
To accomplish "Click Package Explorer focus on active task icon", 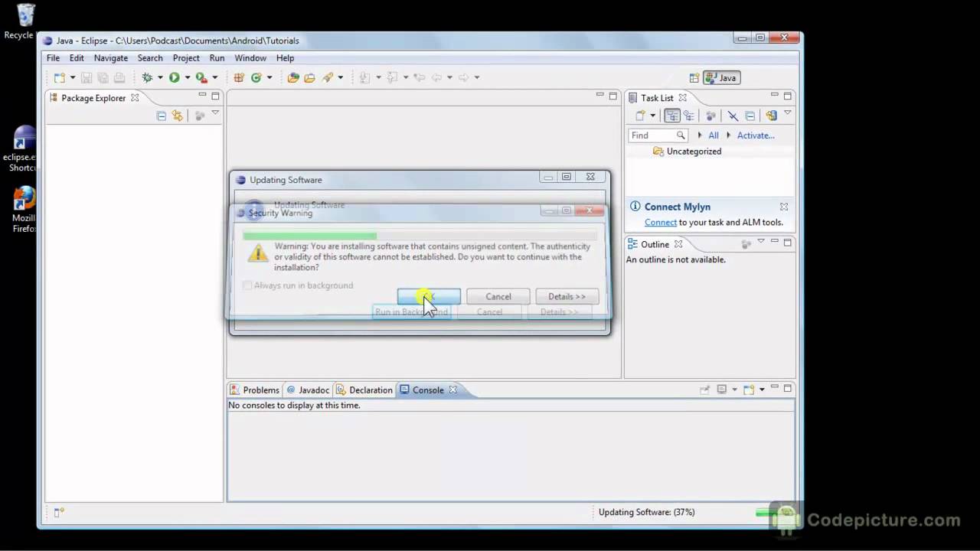I will coord(199,116).
